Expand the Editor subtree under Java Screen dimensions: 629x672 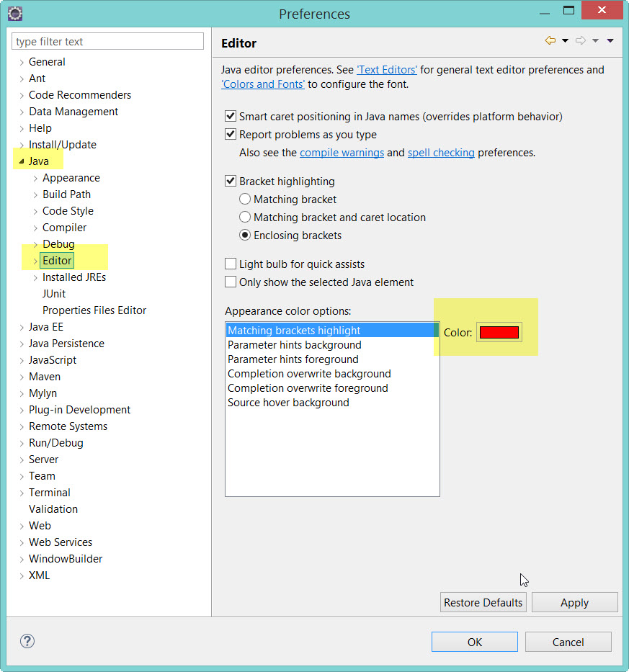tap(35, 261)
